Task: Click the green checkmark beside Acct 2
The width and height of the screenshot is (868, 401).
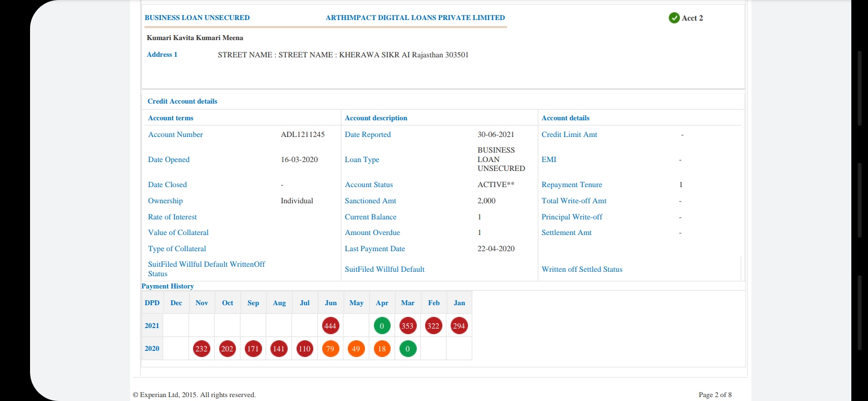Action: (x=674, y=18)
